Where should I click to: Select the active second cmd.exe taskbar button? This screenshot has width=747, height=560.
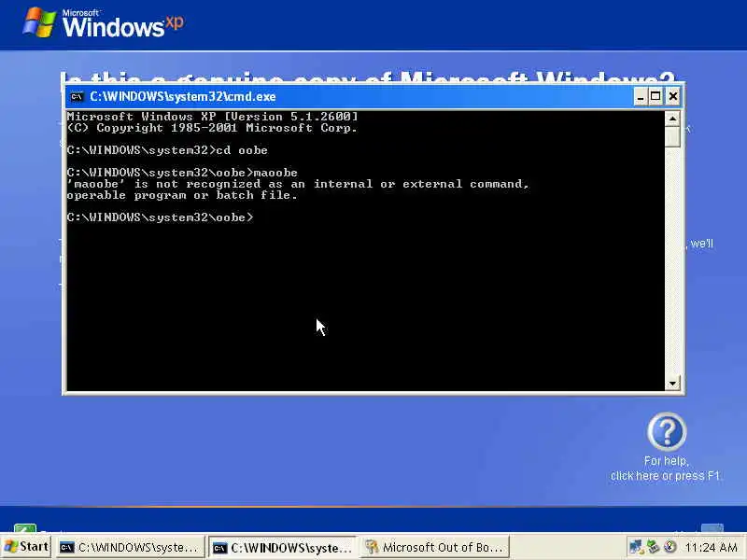point(282,548)
